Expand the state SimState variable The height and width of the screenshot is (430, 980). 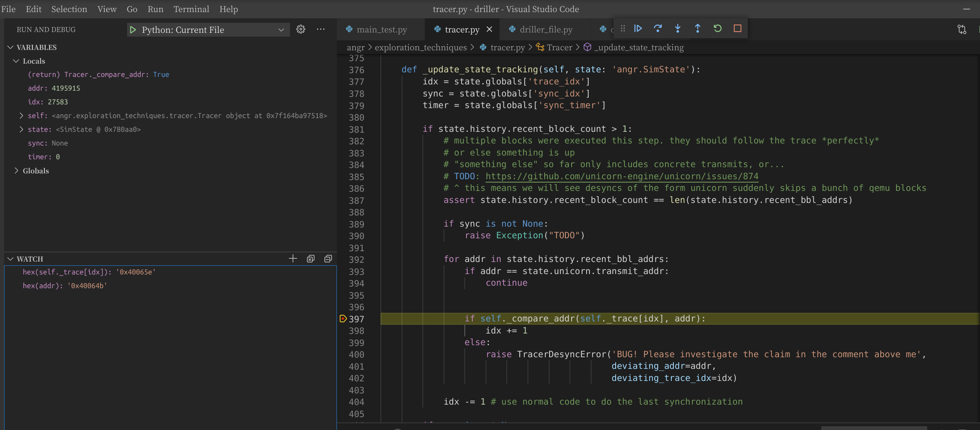tap(21, 129)
